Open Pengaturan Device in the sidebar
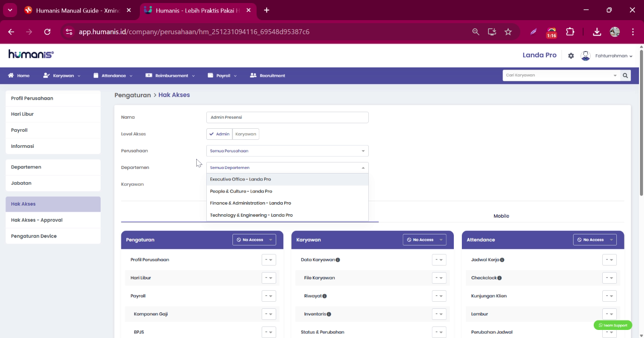This screenshot has height=338, width=644. point(53,236)
